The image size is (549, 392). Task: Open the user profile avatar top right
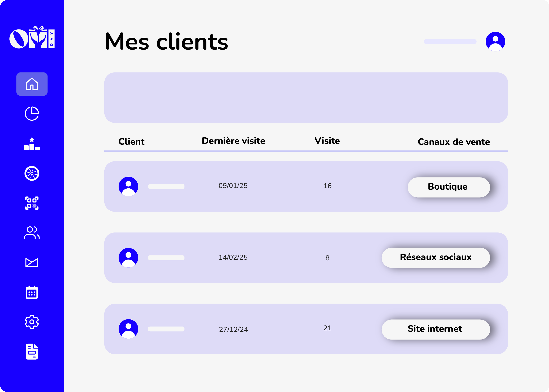(x=495, y=42)
